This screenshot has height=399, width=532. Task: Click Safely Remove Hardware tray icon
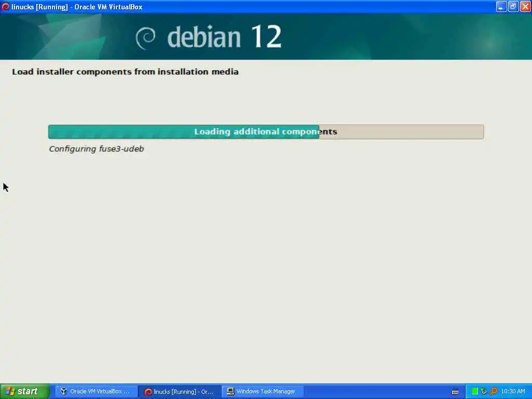coord(484,391)
